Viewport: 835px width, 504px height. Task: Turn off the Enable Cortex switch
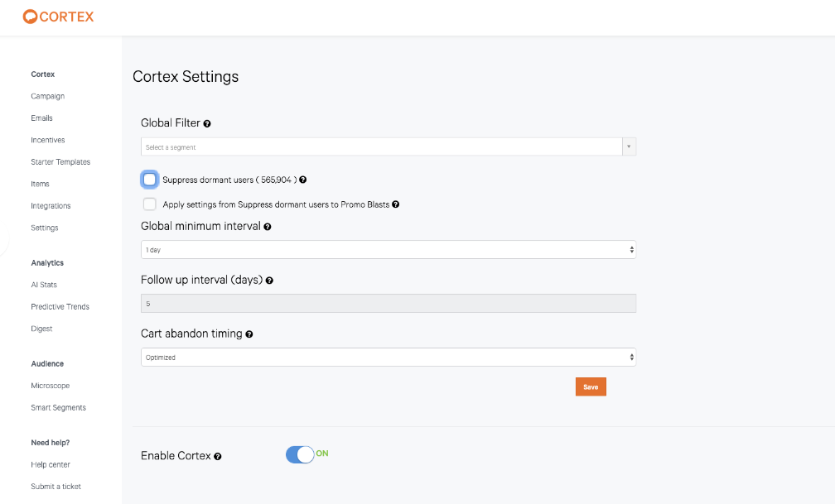point(300,454)
